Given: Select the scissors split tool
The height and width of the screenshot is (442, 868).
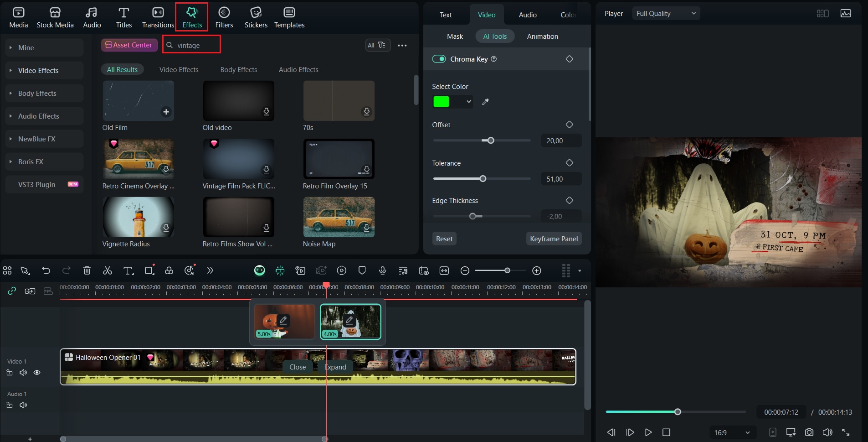Looking at the screenshot, I should (108, 270).
